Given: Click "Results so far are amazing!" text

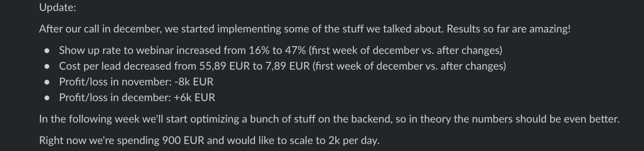Looking at the screenshot, I should (x=508, y=29).
